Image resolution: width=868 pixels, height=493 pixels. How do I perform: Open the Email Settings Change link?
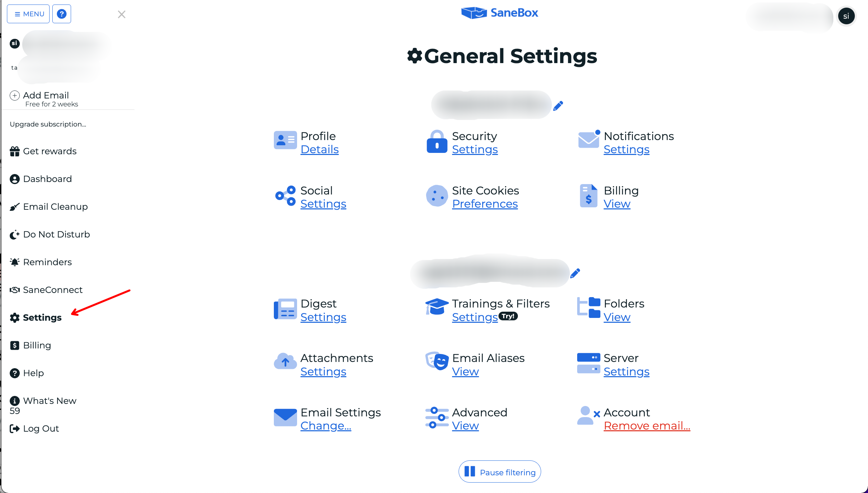(325, 426)
